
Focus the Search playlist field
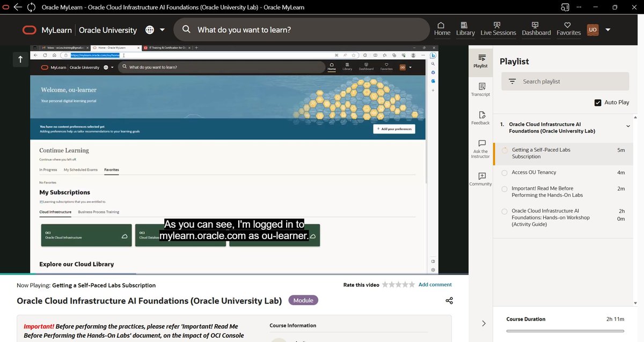click(x=565, y=81)
